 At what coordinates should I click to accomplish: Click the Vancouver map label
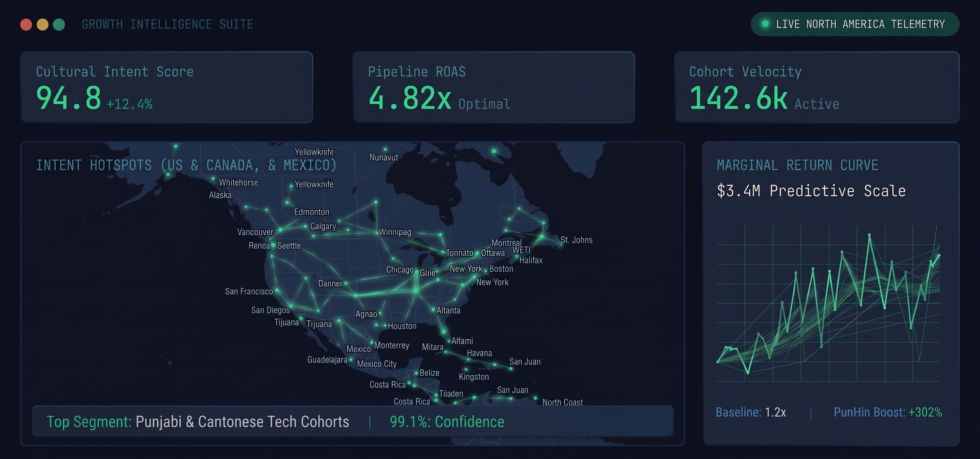tap(255, 232)
